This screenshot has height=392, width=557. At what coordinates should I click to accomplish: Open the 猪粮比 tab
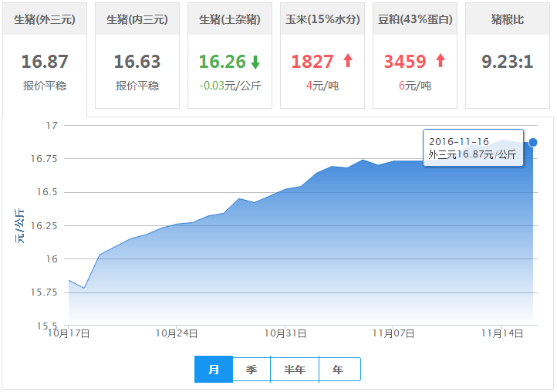[x=508, y=19]
